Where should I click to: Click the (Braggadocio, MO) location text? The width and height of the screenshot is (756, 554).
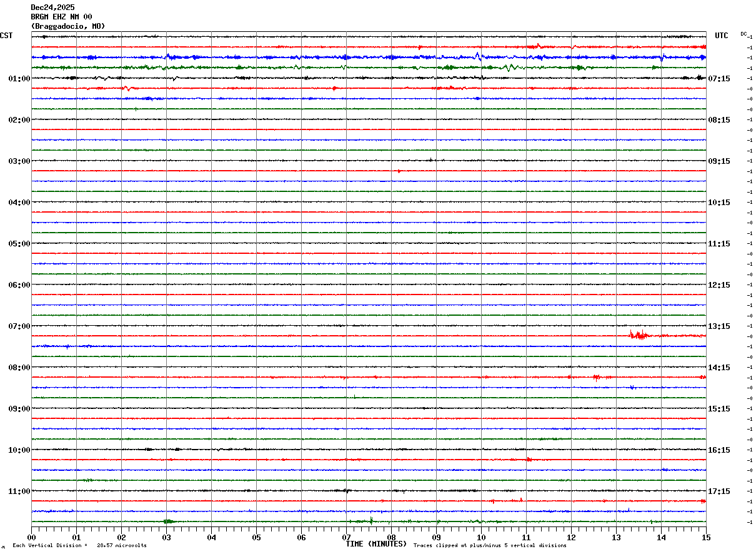tap(67, 26)
